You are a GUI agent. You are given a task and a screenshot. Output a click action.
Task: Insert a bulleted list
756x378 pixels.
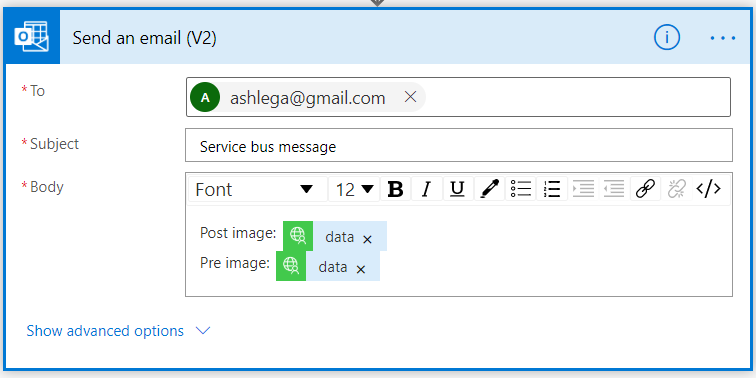click(x=520, y=189)
